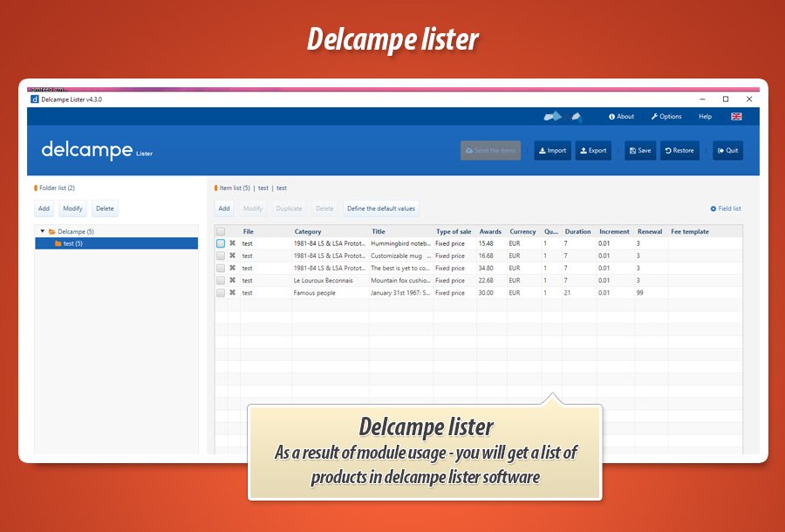
Task: Open the Field list settings
Action: tap(726, 209)
